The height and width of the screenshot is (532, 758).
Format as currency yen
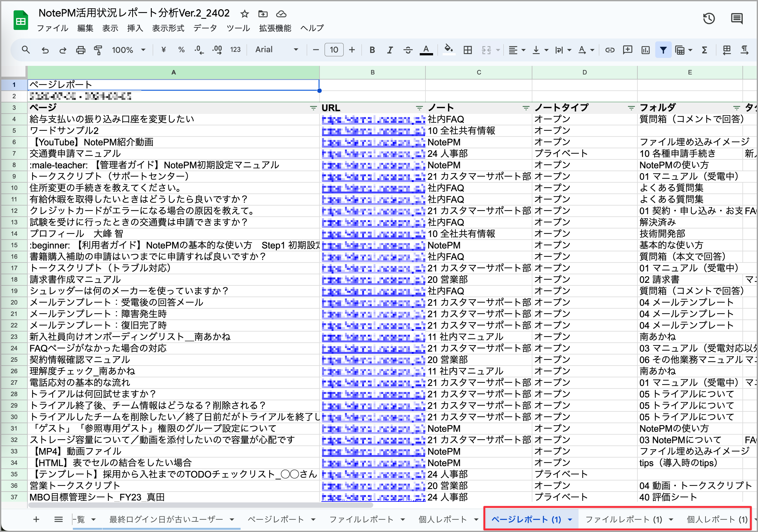(x=164, y=50)
